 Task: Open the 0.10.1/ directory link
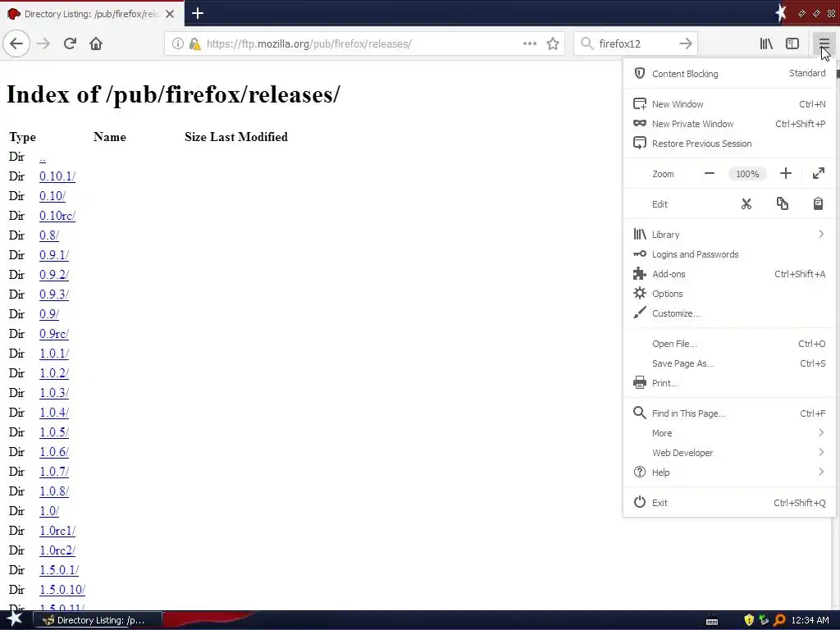tap(57, 176)
